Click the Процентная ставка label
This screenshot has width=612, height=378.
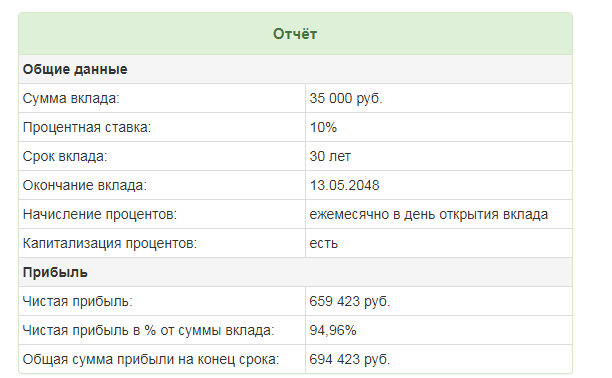[x=87, y=127]
